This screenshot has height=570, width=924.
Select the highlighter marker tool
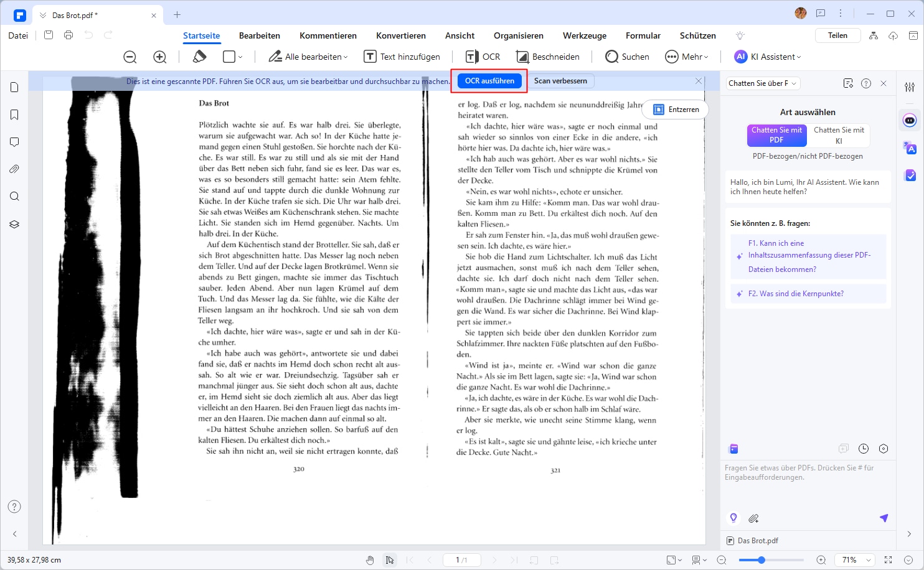click(200, 57)
